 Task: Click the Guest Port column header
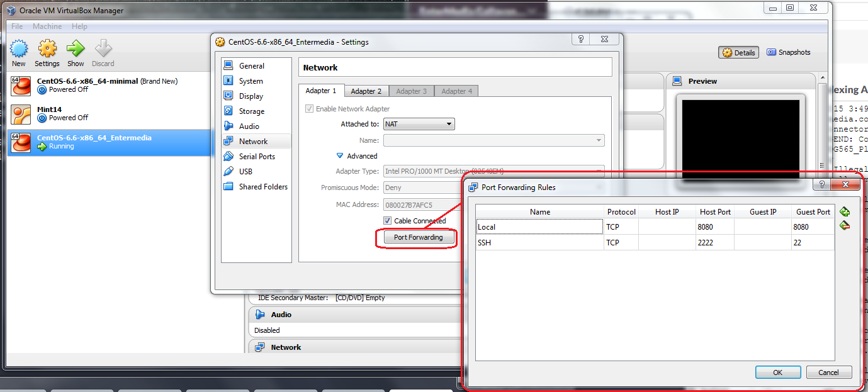click(813, 212)
